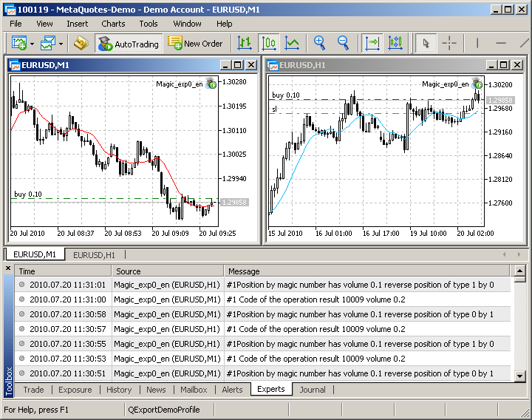Open the File menu
The image size is (532, 420).
16,24
